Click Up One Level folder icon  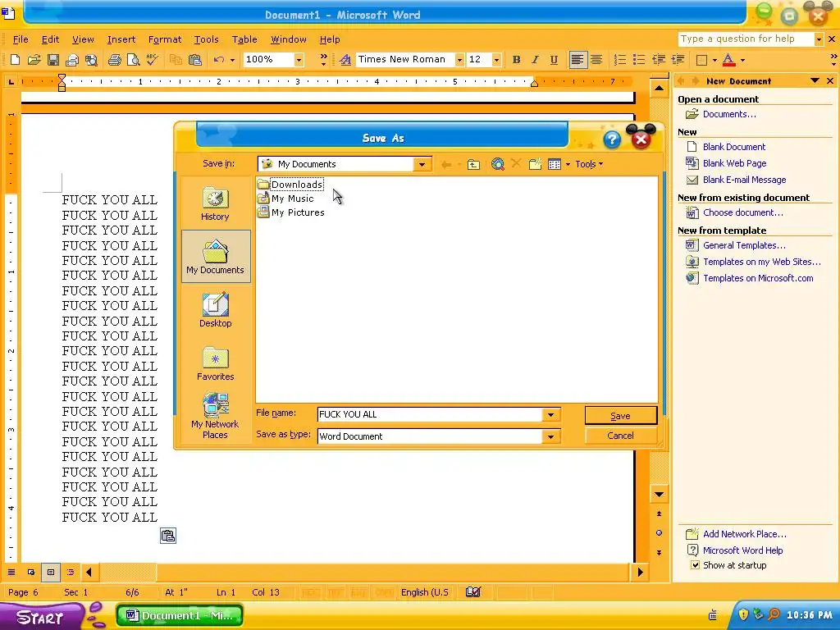coord(473,164)
